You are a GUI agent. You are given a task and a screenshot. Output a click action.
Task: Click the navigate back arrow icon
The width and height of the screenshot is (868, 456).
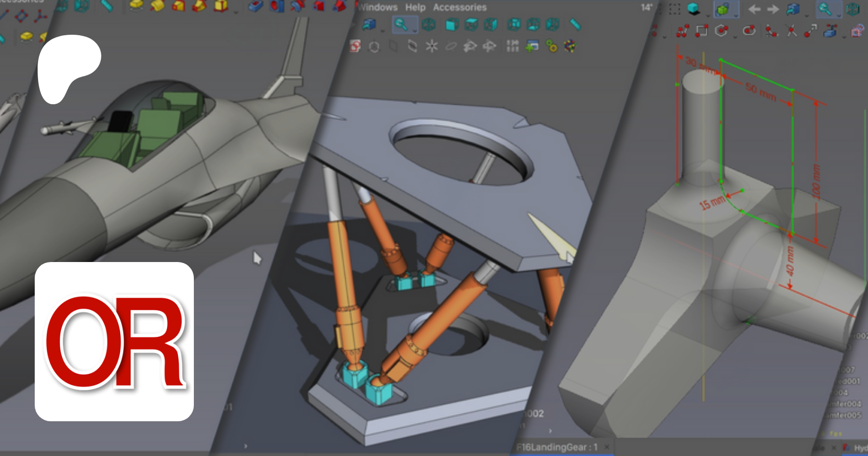pos(754,9)
